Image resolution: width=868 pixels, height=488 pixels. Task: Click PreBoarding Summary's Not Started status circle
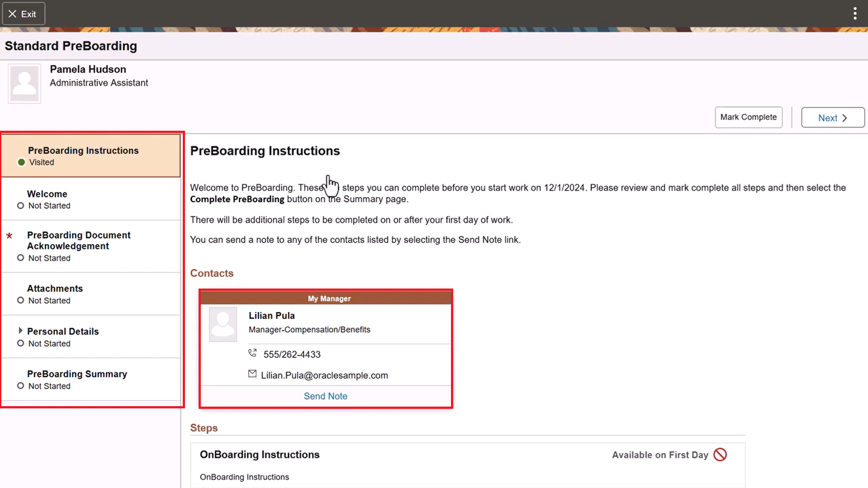tap(20, 386)
